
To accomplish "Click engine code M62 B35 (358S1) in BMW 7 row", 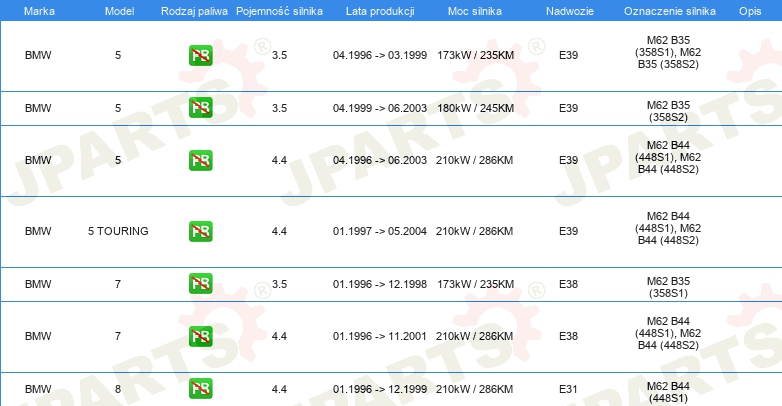I will 668,287.
